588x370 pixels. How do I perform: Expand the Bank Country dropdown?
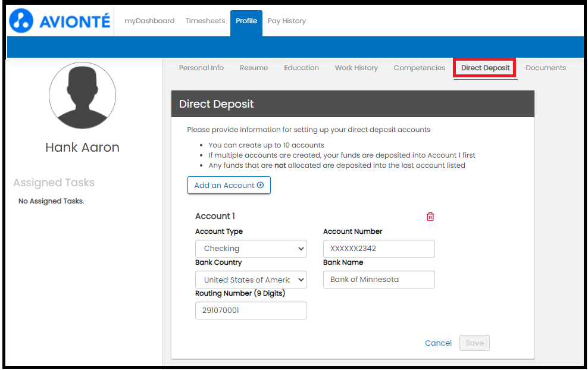[x=251, y=280]
